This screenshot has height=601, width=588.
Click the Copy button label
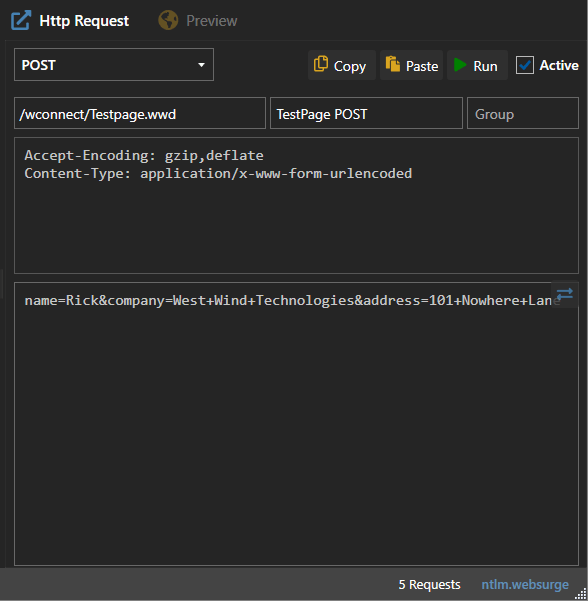[x=350, y=66]
